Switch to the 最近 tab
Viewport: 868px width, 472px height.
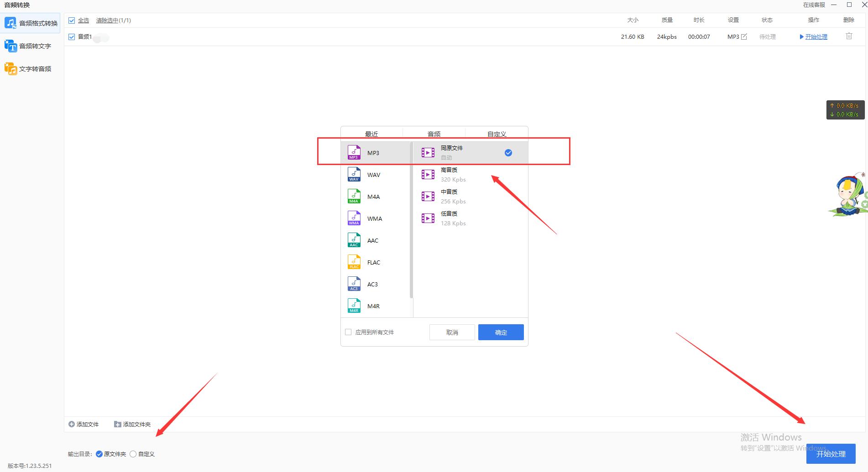[x=371, y=134]
